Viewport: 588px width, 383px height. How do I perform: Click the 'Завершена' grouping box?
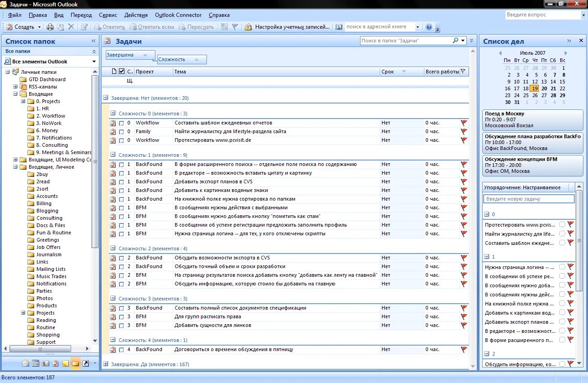(130, 55)
